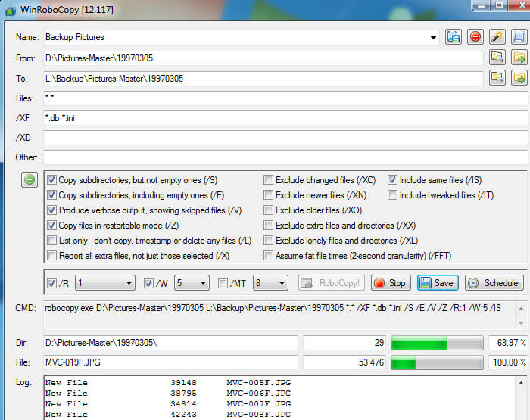Click the WinRoboCopy title bar app icon
This screenshot has height=420, width=530.
click(11, 10)
